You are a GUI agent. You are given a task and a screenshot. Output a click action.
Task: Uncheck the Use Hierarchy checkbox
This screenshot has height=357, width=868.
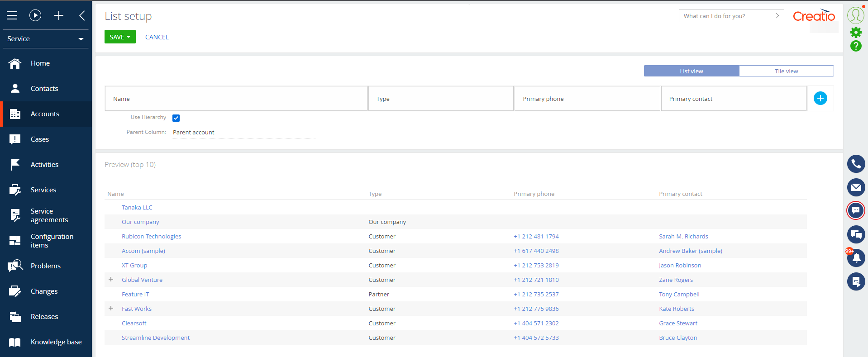[x=176, y=118]
